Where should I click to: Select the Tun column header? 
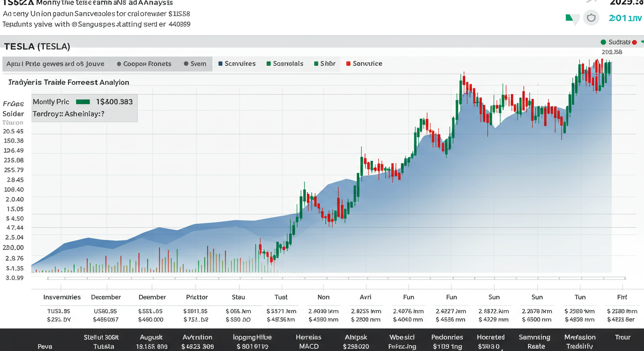[580, 297]
